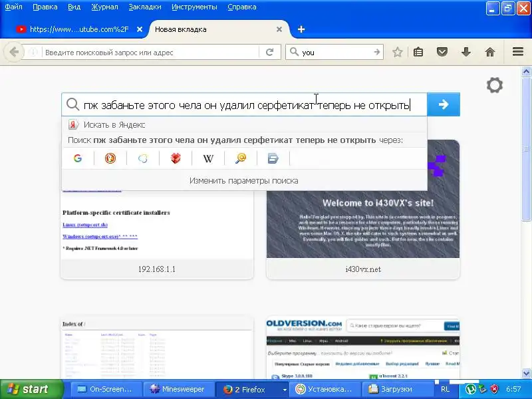
Task: Go back one page
Action: point(13,53)
